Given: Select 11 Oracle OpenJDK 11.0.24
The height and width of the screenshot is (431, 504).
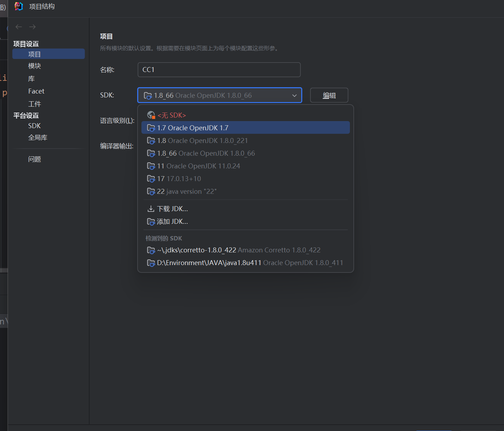Looking at the screenshot, I should point(245,166).
